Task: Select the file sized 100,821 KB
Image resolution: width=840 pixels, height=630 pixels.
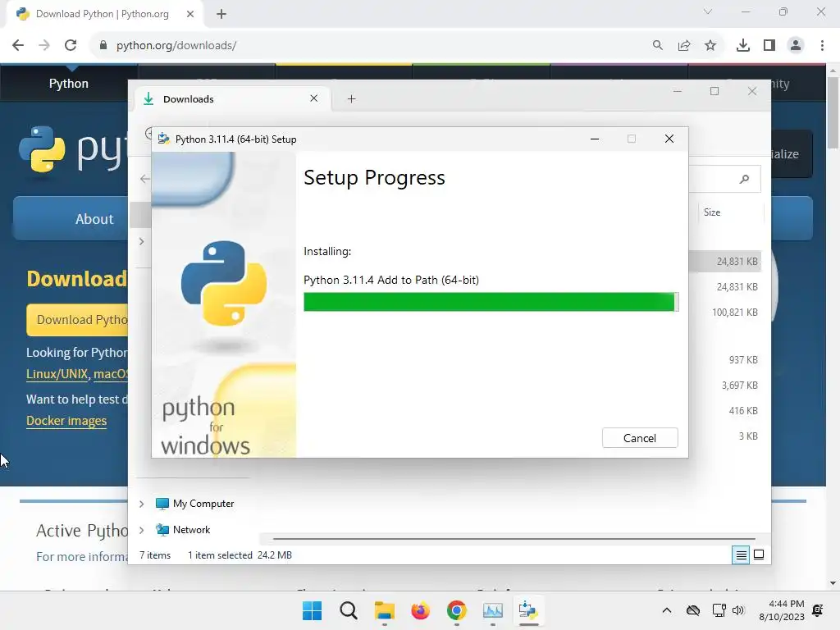Action: 734,313
